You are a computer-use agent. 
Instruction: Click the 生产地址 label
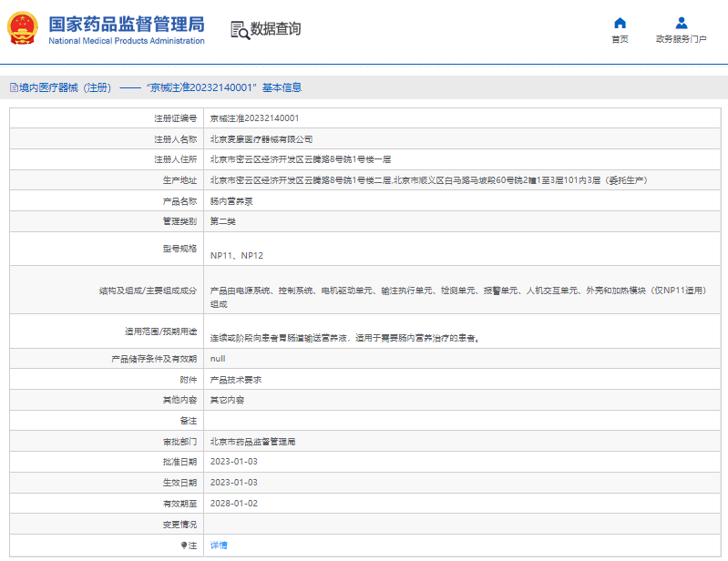(x=179, y=180)
